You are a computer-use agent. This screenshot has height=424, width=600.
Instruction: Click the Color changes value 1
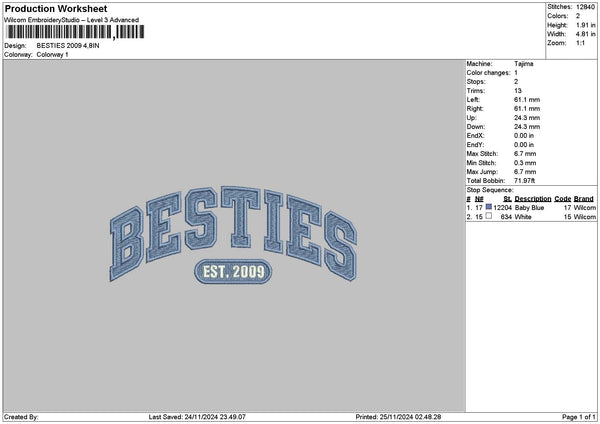click(x=516, y=73)
